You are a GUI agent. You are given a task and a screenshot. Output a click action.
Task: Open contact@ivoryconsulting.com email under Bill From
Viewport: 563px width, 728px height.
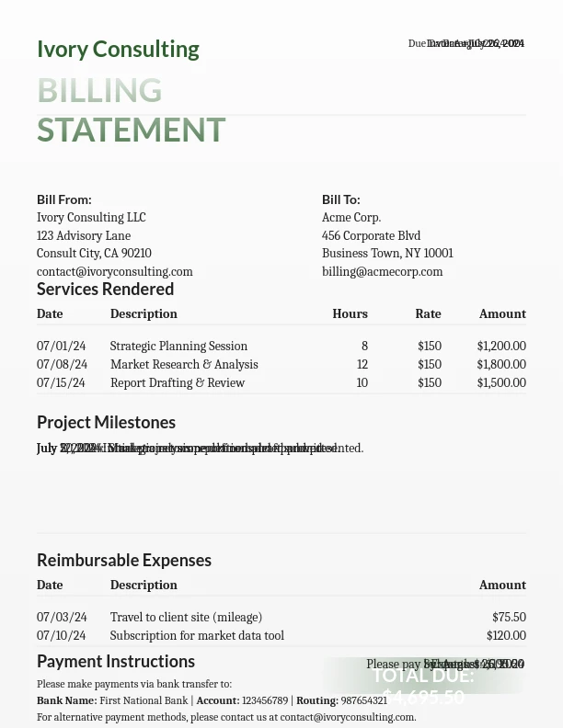click(x=115, y=271)
